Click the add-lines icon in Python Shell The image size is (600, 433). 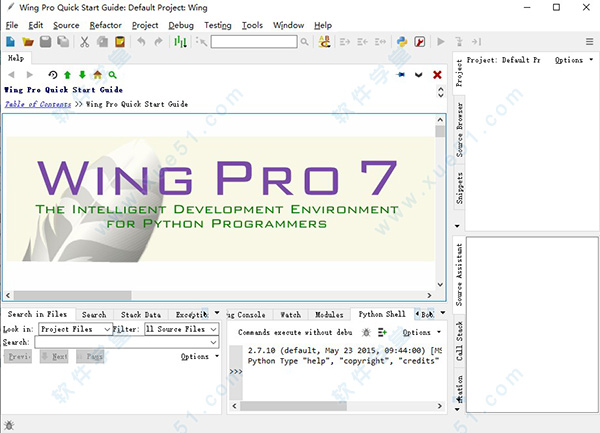(382, 332)
